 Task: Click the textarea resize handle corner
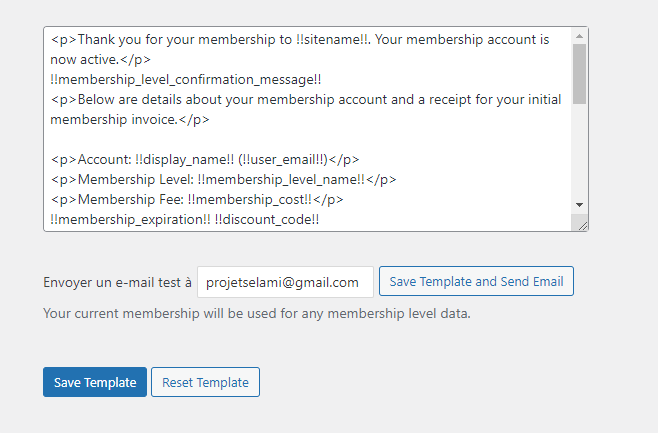(580, 224)
